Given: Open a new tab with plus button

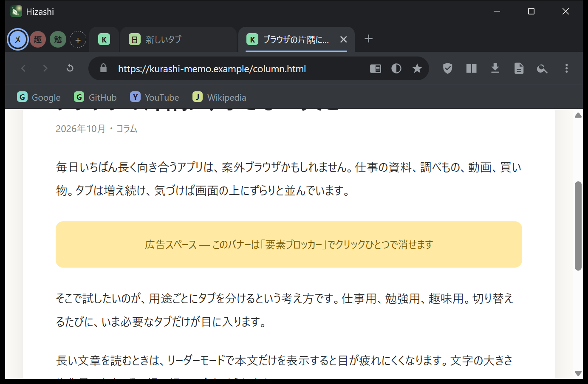Looking at the screenshot, I should [369, 39].
